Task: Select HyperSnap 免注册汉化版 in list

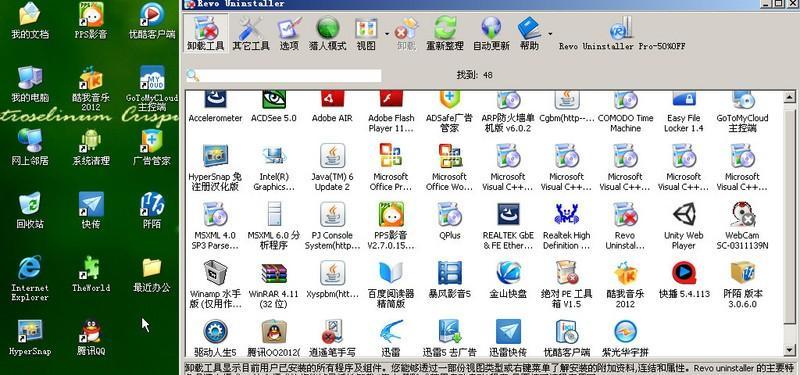Action: (215, 167)
